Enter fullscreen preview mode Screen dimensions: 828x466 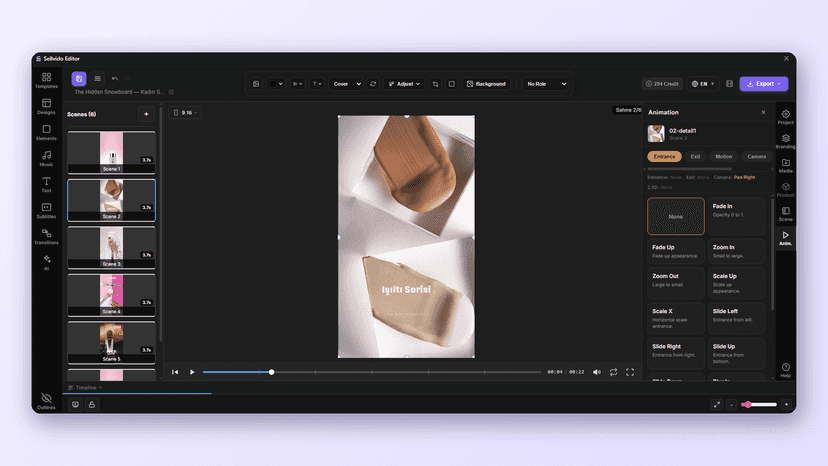pyautogui.click(x=630, y=372)
